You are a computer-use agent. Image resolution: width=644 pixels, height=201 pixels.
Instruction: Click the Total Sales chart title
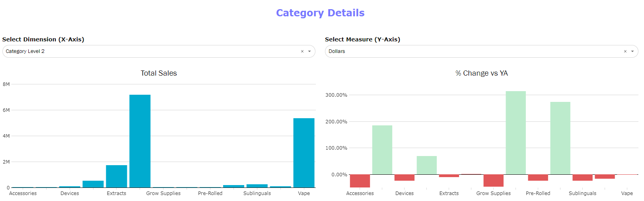point(159,73)
